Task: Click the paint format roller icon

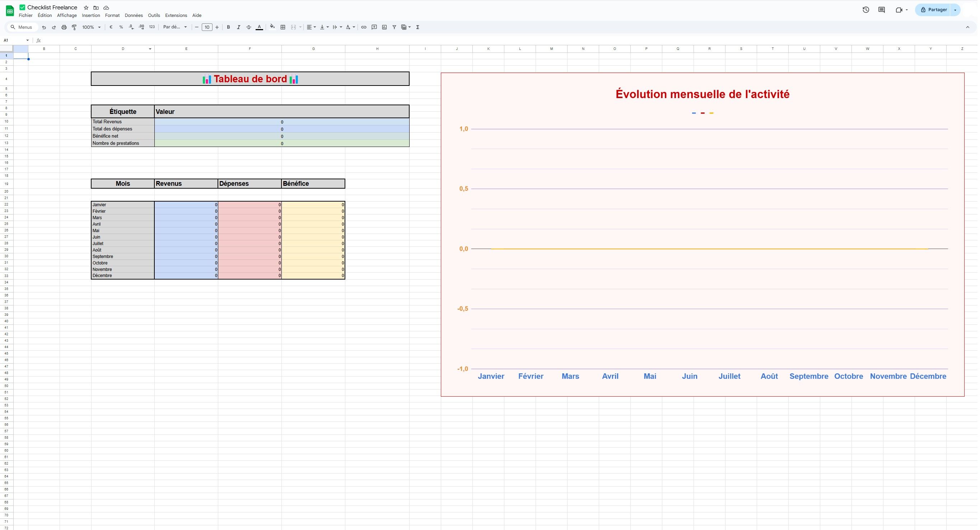Action: [74, 27]
